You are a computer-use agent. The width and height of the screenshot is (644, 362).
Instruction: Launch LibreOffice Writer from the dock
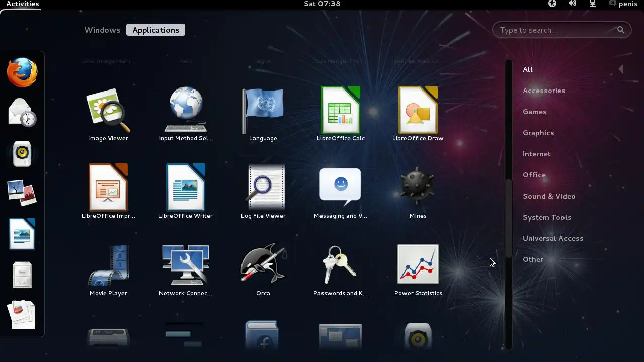pyautogui.click(x=22, y=234)
